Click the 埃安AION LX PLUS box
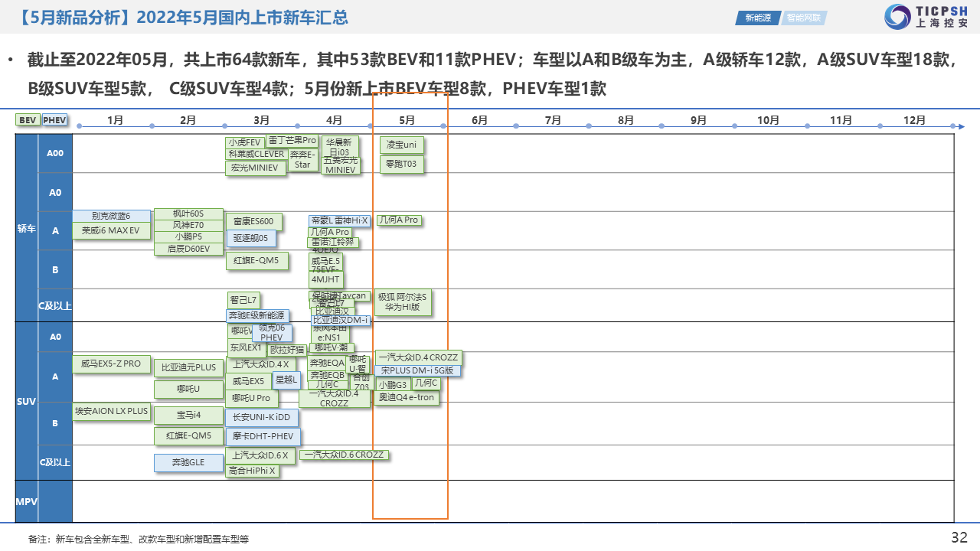Screen dimensions: 980x551 pos(111,412)
